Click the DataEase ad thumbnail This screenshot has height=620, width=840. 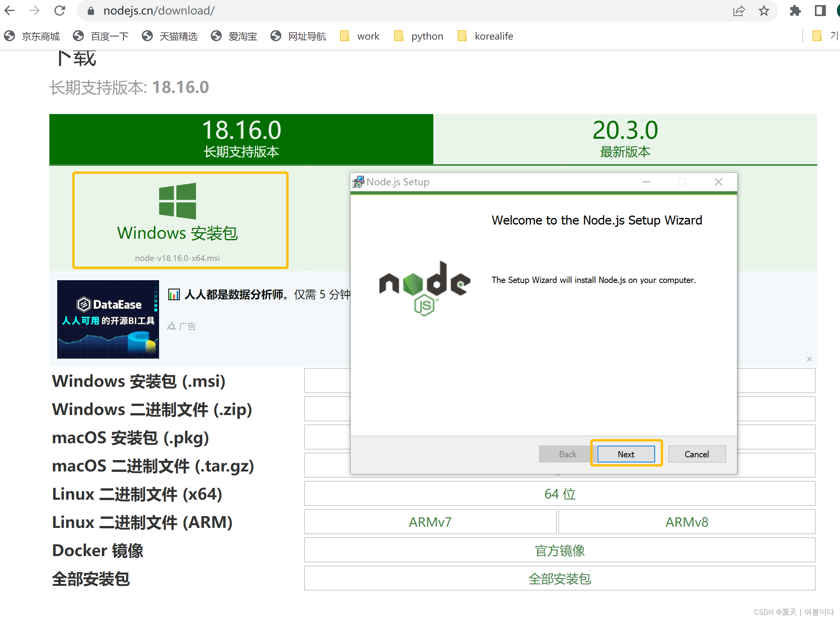pos(108,319)
